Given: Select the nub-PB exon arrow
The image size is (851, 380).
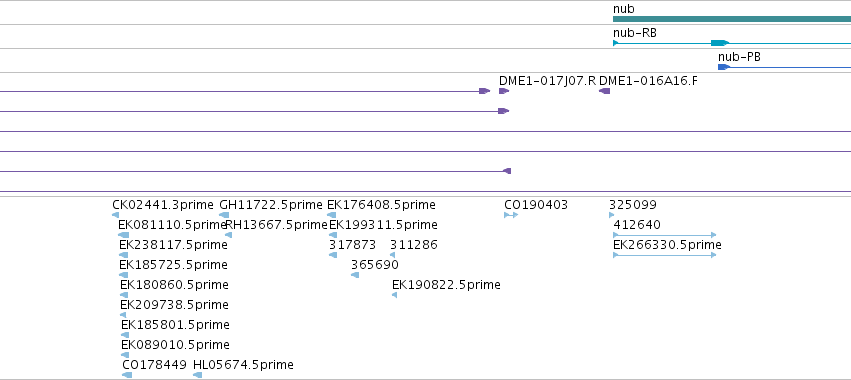Looking at the screenshot, I should [x=723, y=67].
